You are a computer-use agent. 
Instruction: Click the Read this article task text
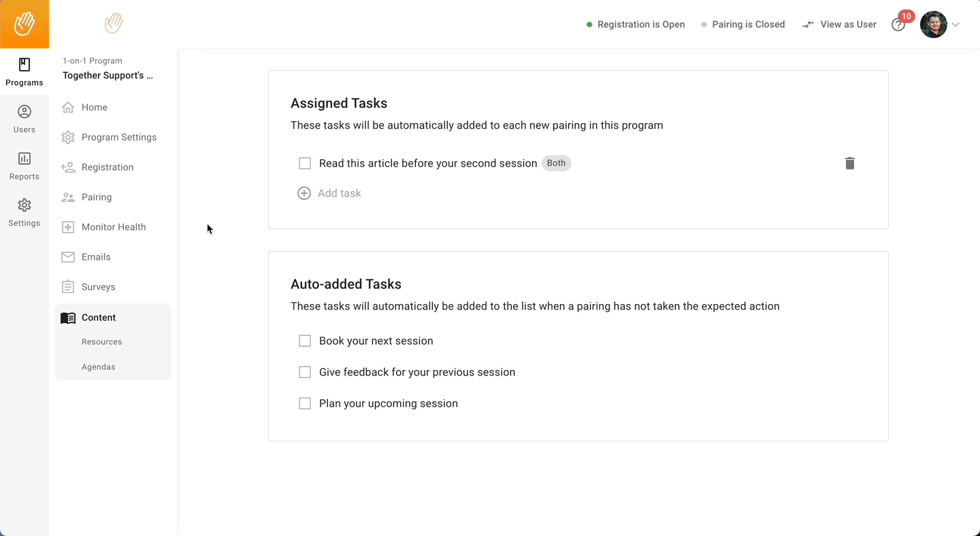pos(428,163)
